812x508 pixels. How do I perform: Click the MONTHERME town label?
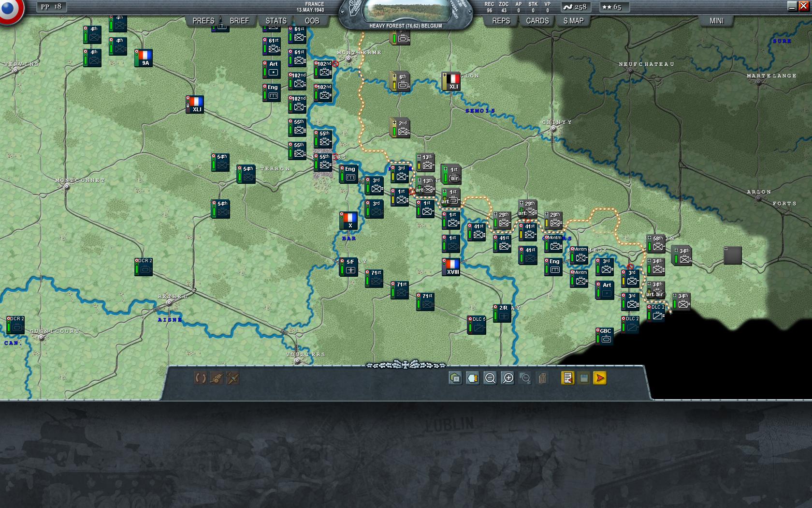click(x=359, y=52)
